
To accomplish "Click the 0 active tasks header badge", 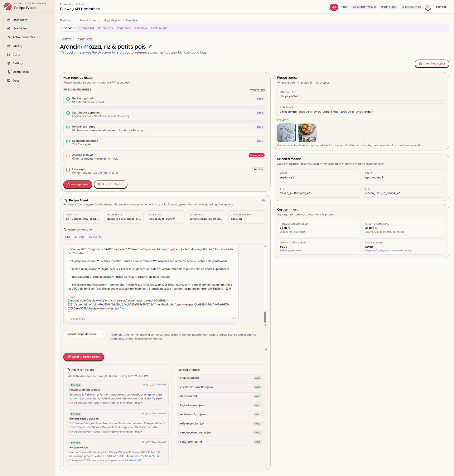I will [x=389, y=7].
